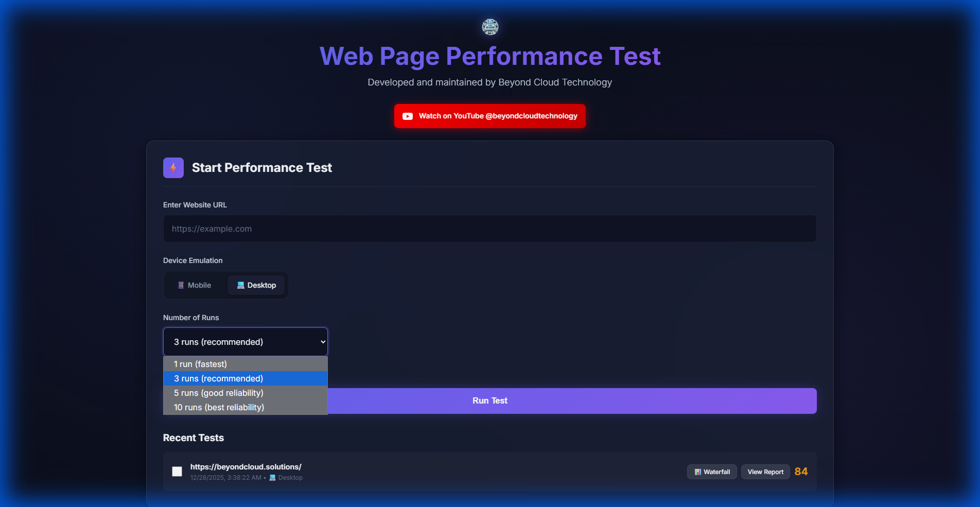This screenshot has width=980, height=507.
Task: Select Desktop device emulation
Action: pyautogui.click(x=256, y=285)
